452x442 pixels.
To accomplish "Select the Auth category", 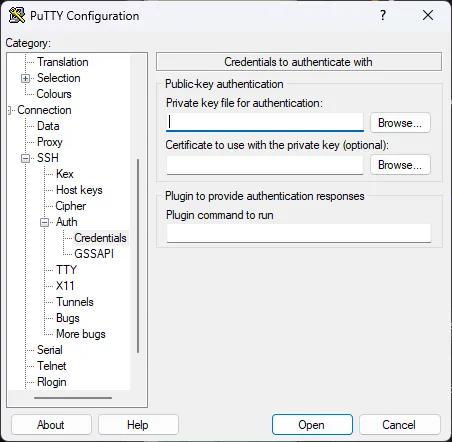I will pos(67,222).
